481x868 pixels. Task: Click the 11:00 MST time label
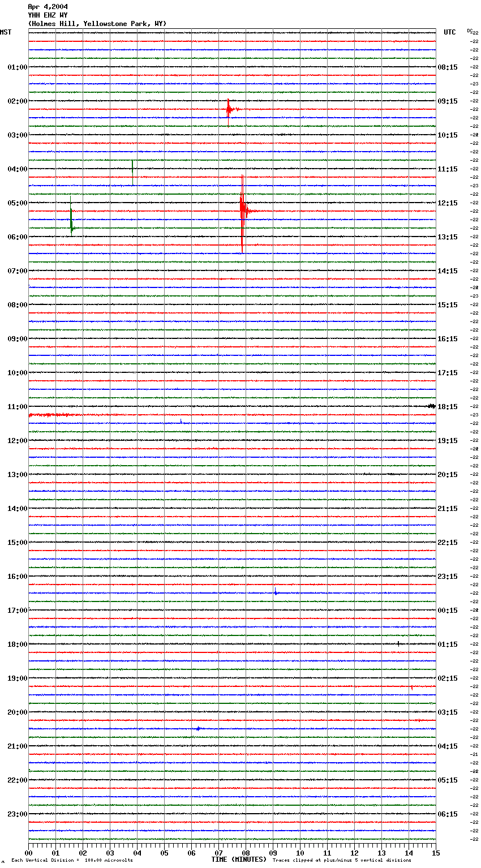pyautogui.click(x=18, y=407)
